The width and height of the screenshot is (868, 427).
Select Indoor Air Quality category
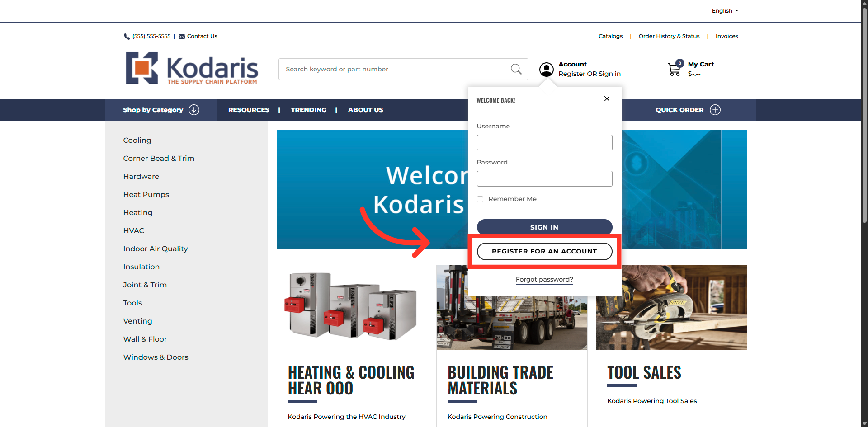pyautogui.click(x=155, y=249)
